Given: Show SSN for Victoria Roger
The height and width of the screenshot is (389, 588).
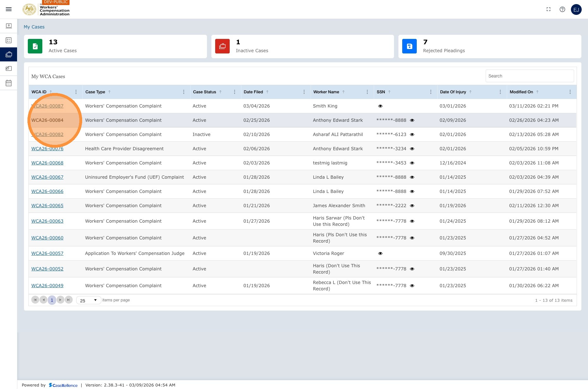Looking at the screenshot, I should point(380,253).
